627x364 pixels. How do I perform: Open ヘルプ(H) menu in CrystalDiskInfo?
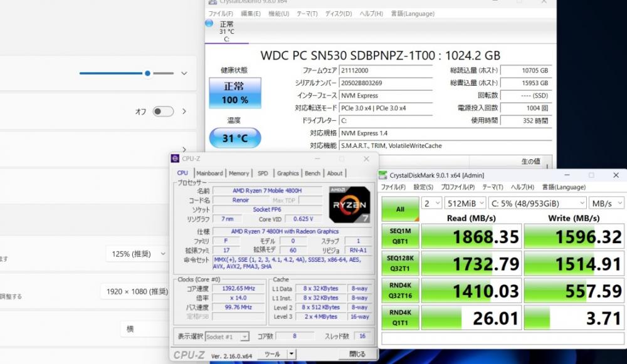371,14
